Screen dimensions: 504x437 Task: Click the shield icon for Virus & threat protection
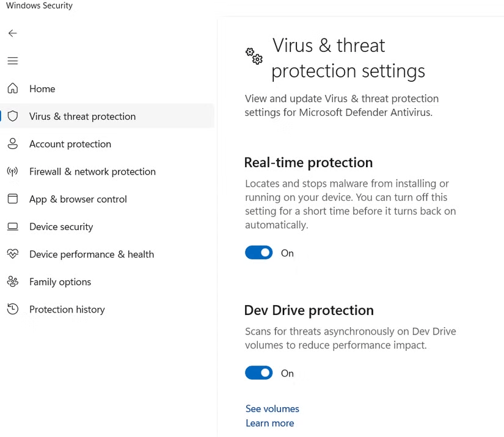pyautogui.click(x=12, y=116)
